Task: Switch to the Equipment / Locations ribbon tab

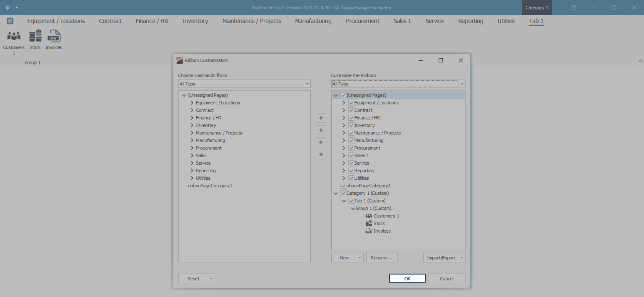Action: tap(56, 21)
